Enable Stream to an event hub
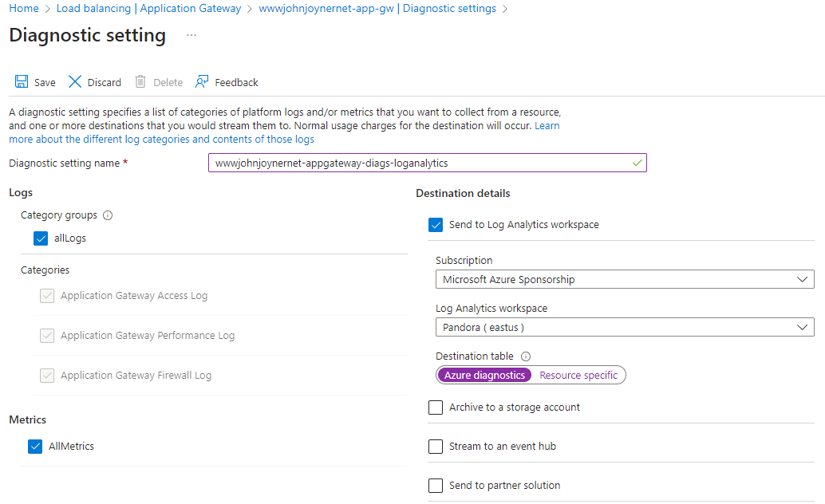This screenshot has width=825, height=504. pos(436,447)
